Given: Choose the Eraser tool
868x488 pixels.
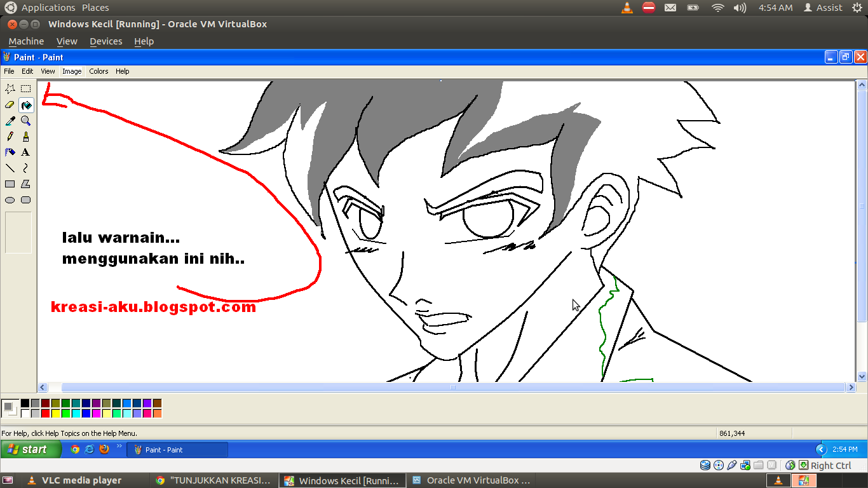Looking at the screenshot, I should click(x=10, y=105).
